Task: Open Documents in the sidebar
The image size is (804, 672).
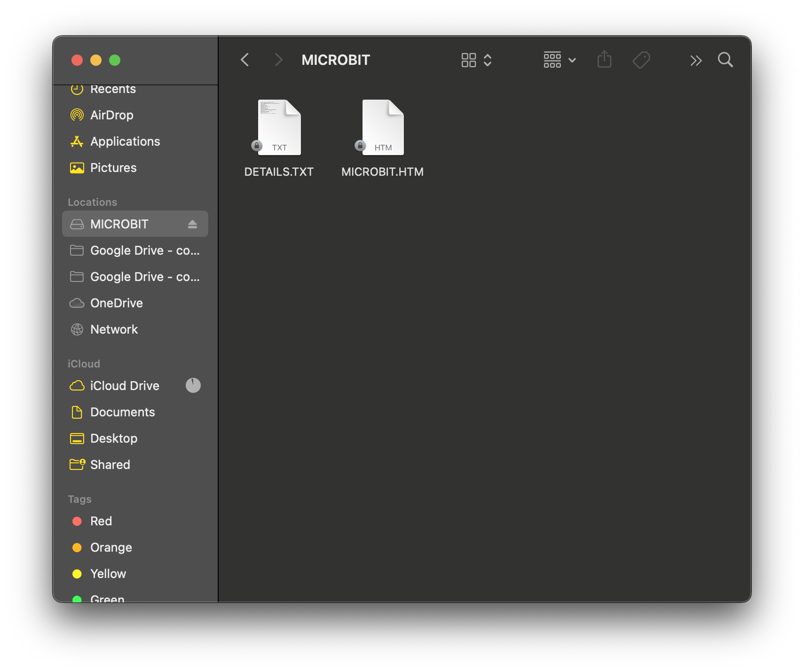Action: click(x=135, y=412)
